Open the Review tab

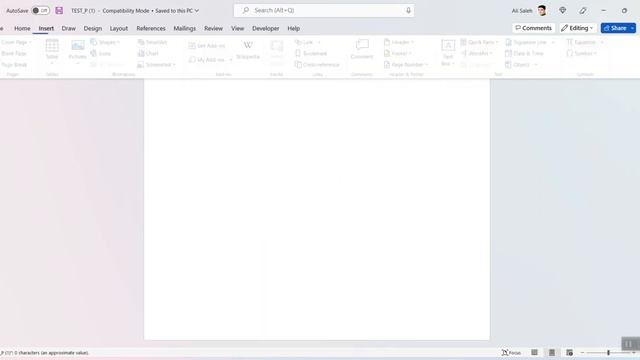point(213,28)
